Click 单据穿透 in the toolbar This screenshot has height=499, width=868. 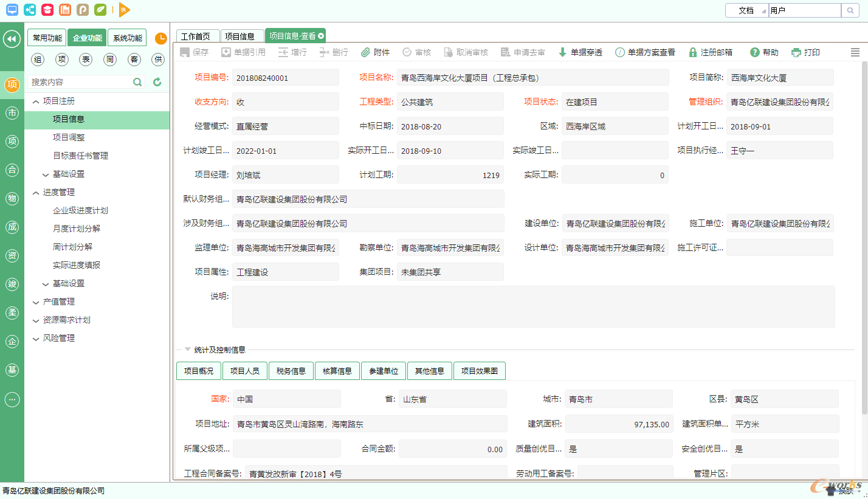(x=580, y=53)
